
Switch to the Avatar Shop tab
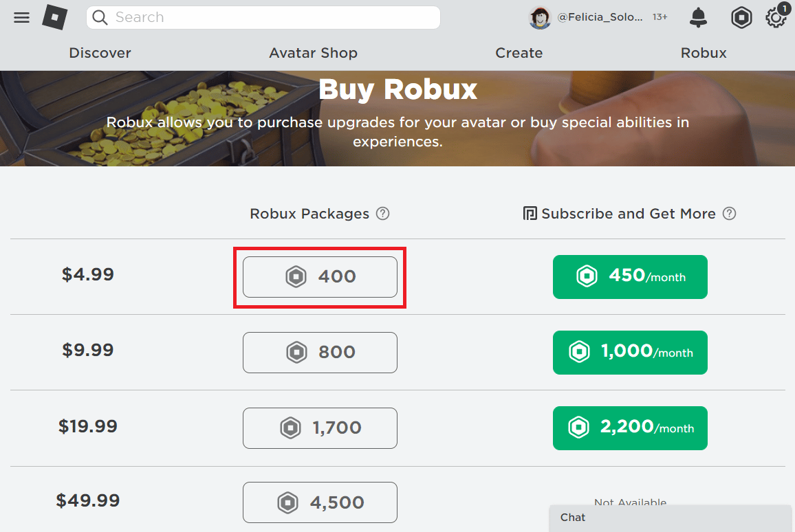(x=314, y=53)
